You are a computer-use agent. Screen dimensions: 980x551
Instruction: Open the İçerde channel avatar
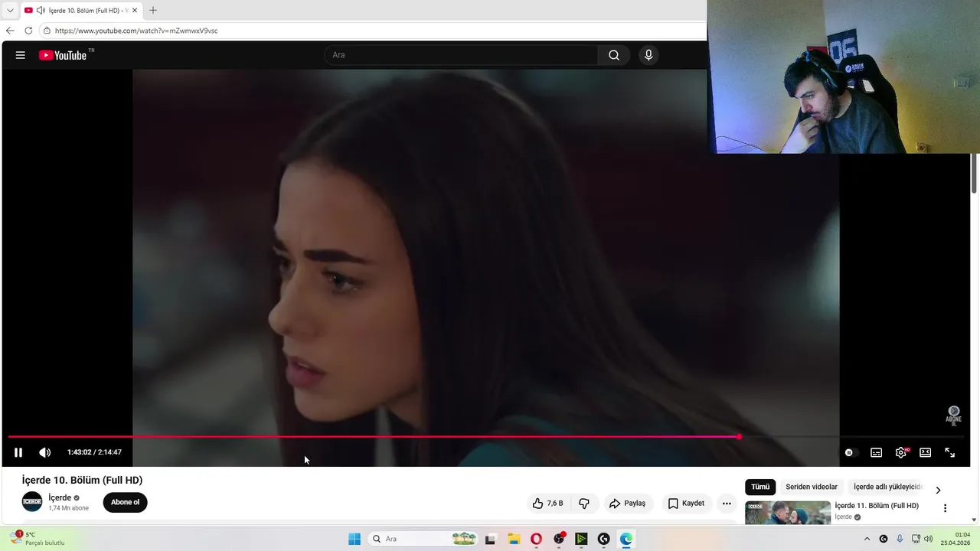click(32, 502)
